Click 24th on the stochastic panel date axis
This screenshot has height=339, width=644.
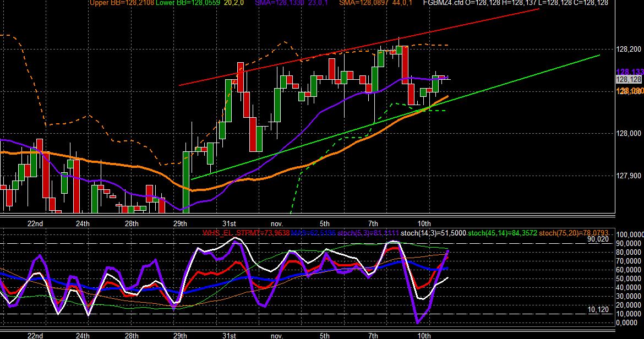click(83, 336)
